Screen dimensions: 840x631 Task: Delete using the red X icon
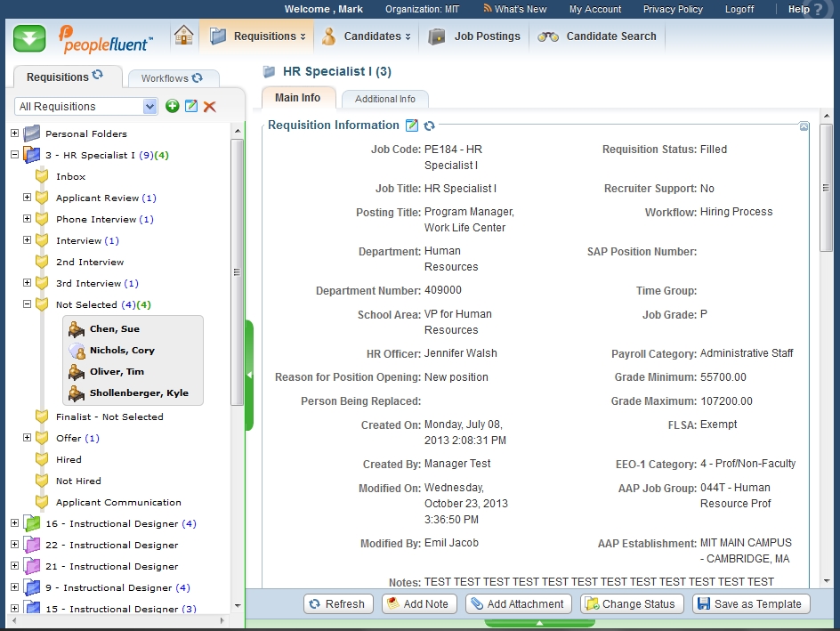(x=210, y=107)
